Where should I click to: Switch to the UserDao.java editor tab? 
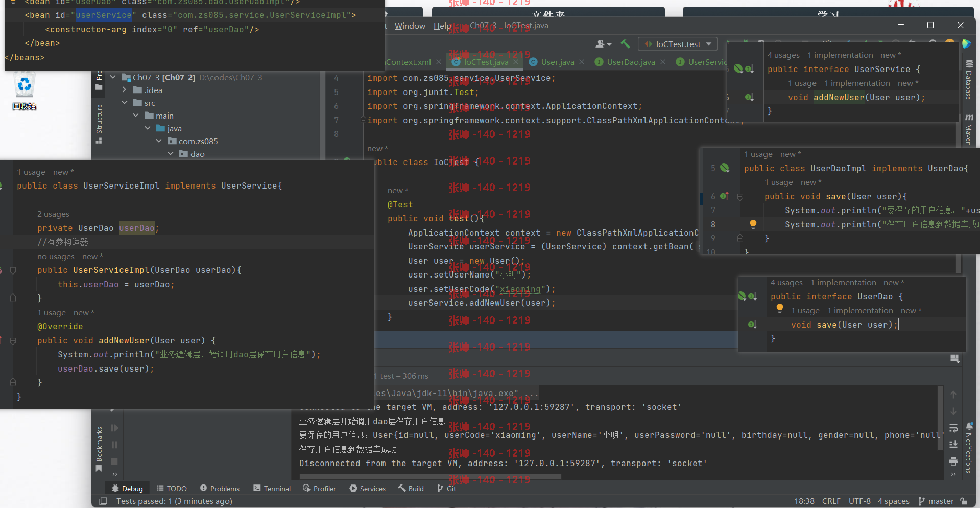pyautogui.click(x=631, y=62)
